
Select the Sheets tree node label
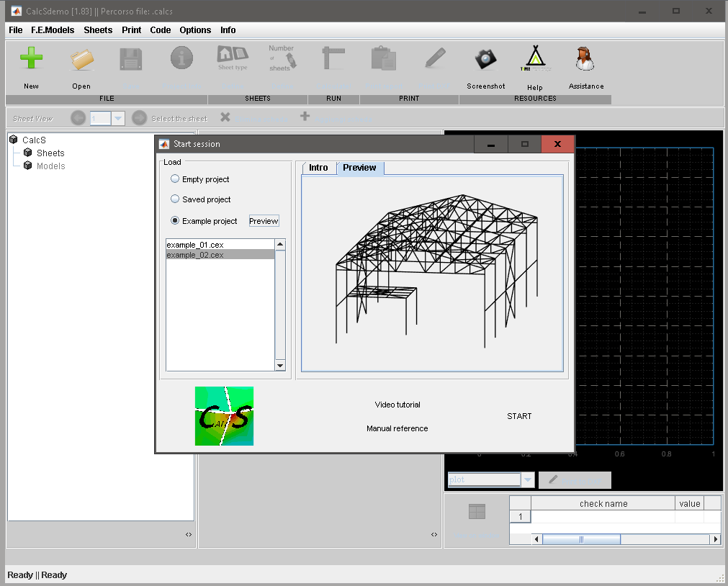(50, 153)
